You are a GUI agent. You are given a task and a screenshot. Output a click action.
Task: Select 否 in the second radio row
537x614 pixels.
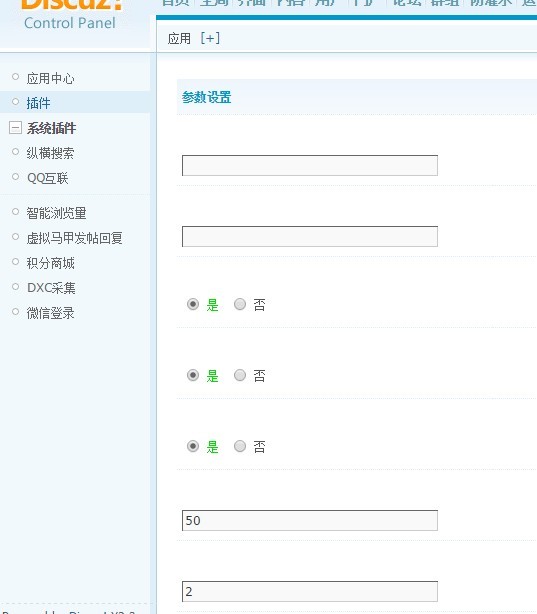(240, 375)
